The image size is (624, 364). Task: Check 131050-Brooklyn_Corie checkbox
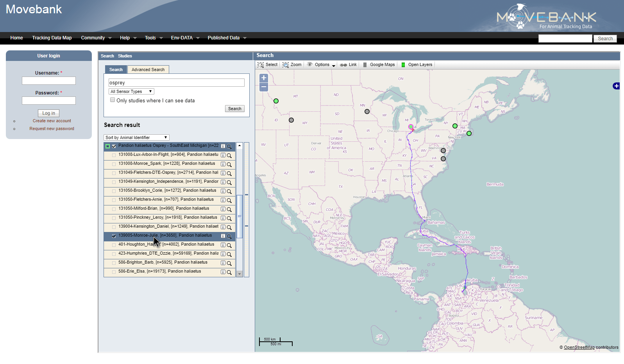114,191
